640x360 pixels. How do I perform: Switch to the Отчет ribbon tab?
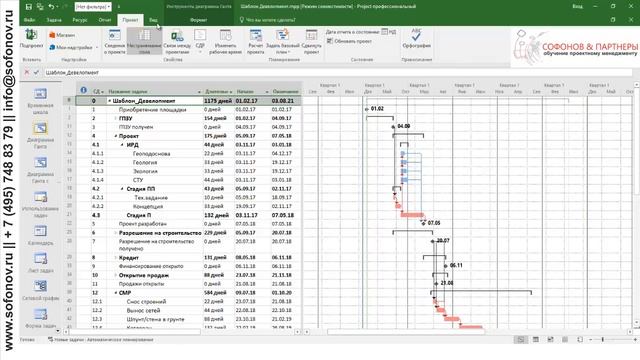(104, 20)
